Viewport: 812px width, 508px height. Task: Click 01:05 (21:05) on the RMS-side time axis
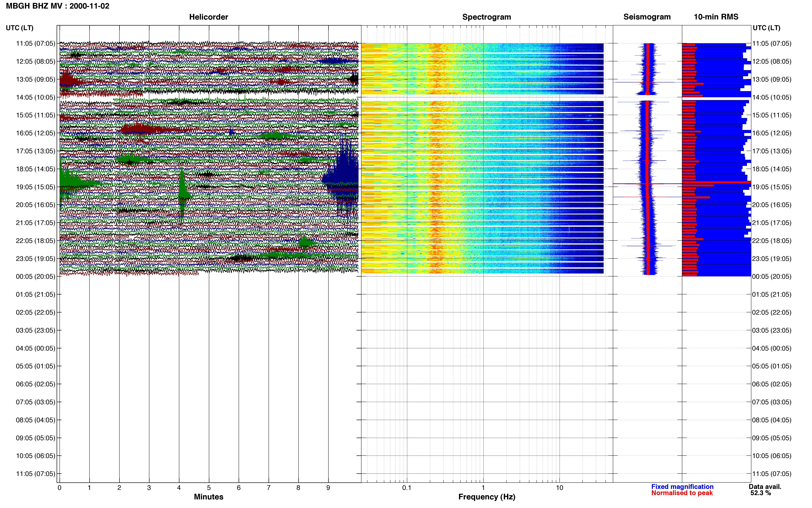(x=772, y=295)
